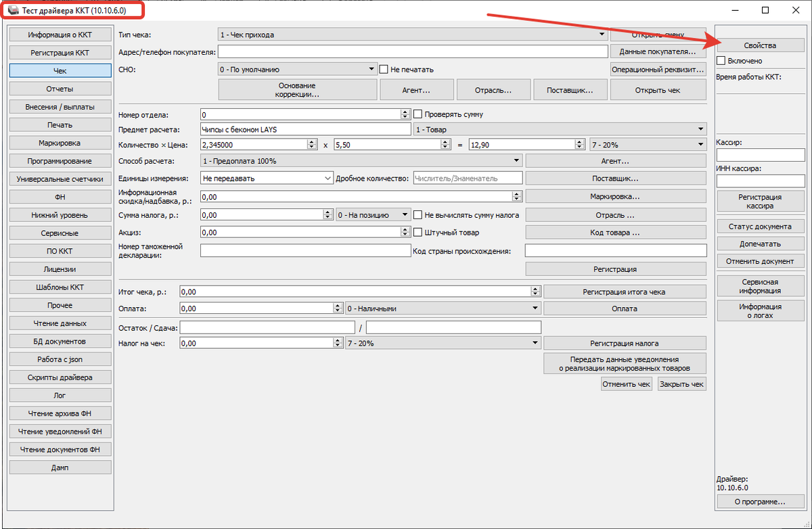Image resolution: width=812 pixels, height=529 pixels.
Task: Open the Единицы измерения combo box
Action: click(x=266, y=178)
